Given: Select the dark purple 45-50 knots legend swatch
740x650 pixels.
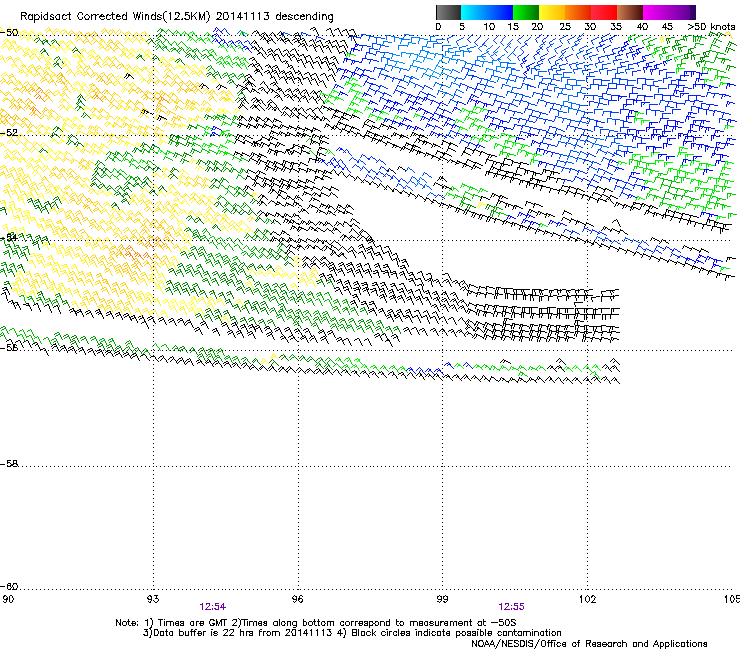Looking at the screenshot, I should coord(682,12).
